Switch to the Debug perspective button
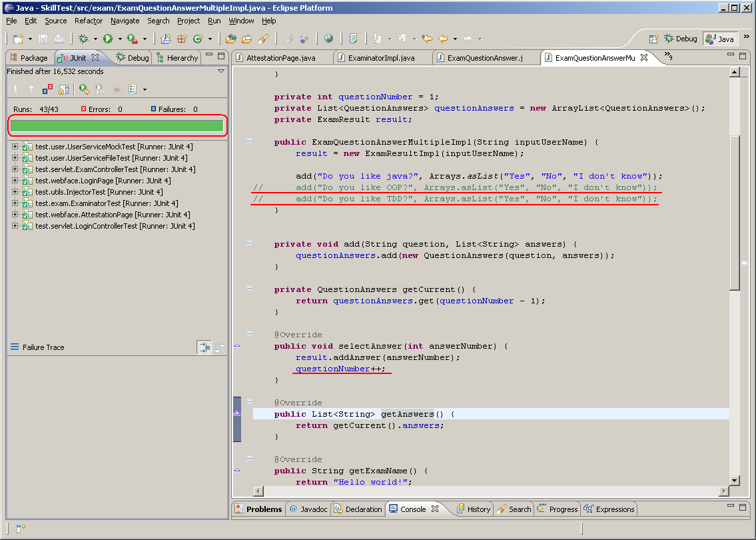The width and height of the screenshot is (756, 540). (x=681, y=39)
